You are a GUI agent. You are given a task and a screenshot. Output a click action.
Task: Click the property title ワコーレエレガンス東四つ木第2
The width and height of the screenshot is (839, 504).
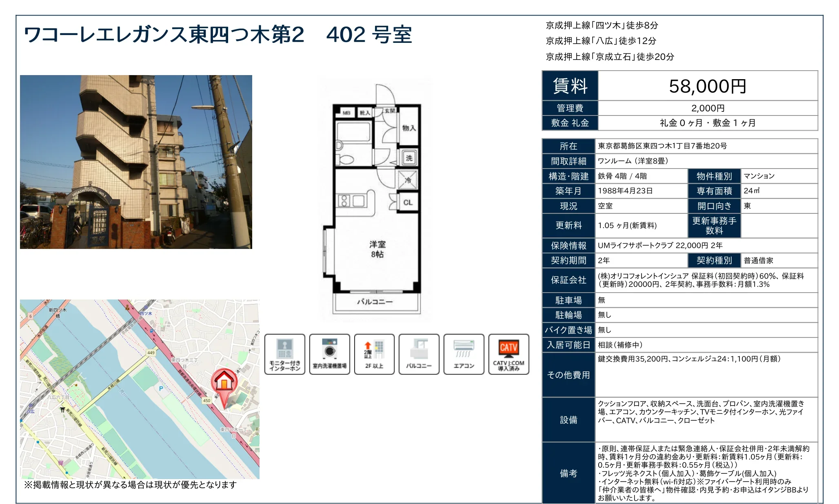164,34
